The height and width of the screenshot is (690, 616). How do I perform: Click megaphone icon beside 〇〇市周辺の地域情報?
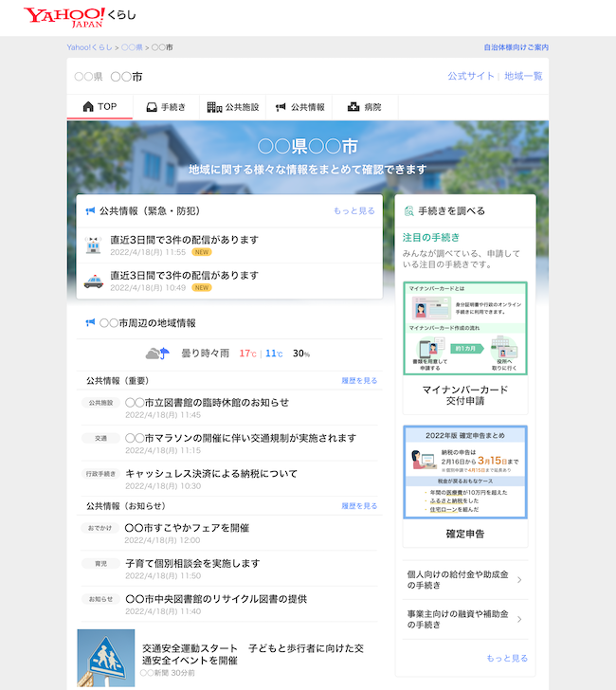(x=90, y=322)
